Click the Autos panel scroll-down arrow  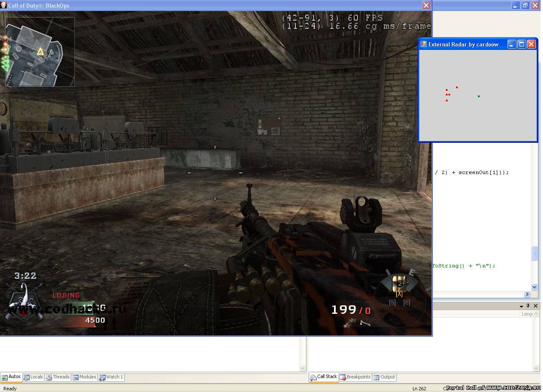tap(302, 368)
